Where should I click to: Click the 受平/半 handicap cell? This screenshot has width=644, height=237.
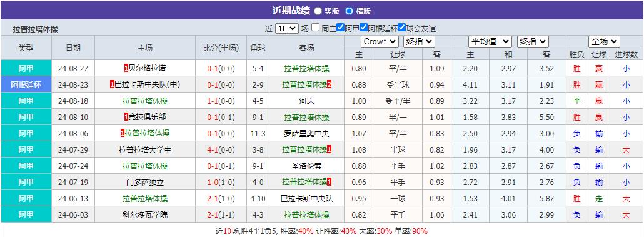[x=398, y=101]
